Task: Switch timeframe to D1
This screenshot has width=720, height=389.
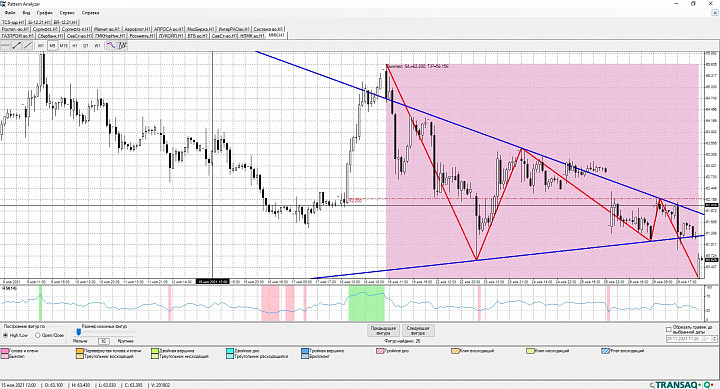Action: tap(86, 45)
